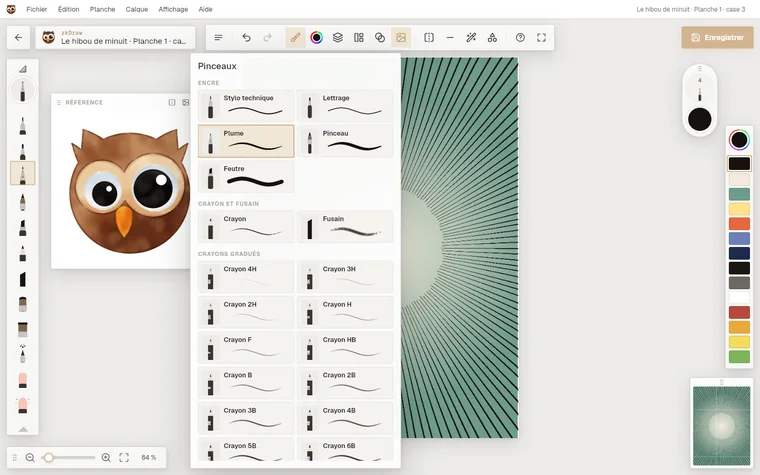
Task: Select the airbrush spray tool in sidebar
Action: pyautogui.click(x=22, y=354)
